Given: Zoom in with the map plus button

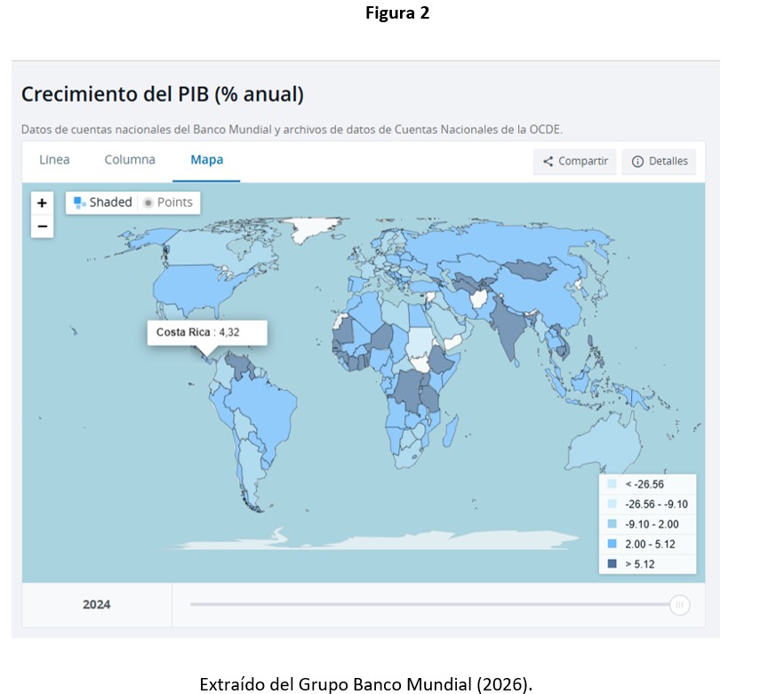Looking at the screenshot, I should tap(42, 203).
